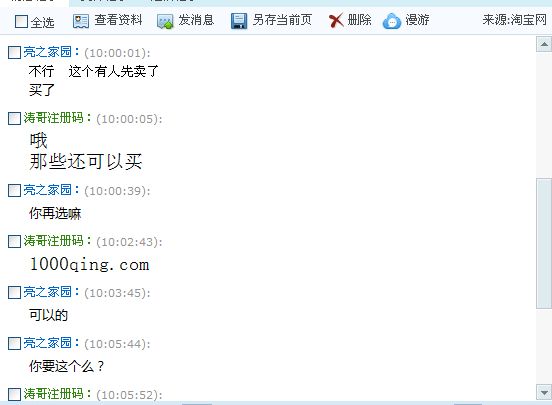Tick the 全选 select-all checkbox
Viewport: 552px width, 405px height.
pos(21,21)
